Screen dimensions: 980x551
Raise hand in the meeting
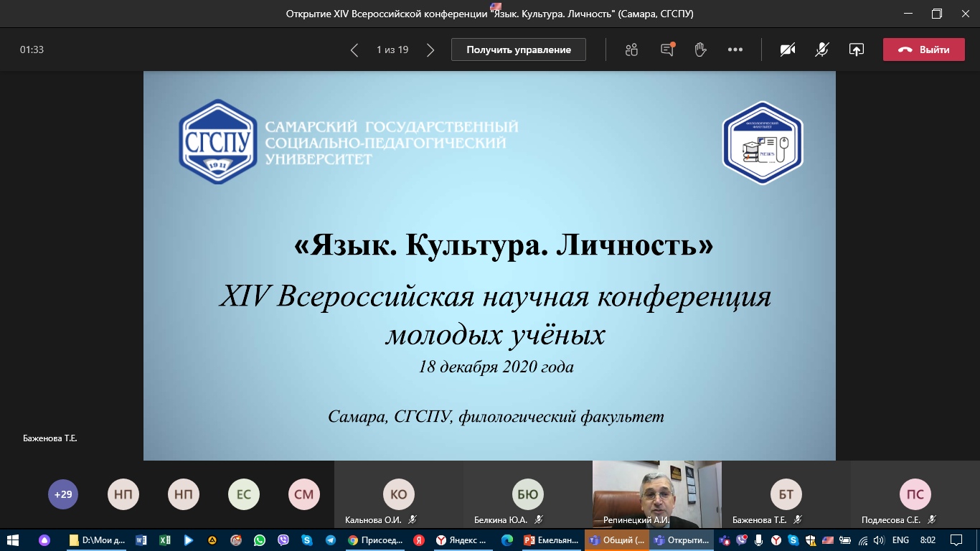701,50
